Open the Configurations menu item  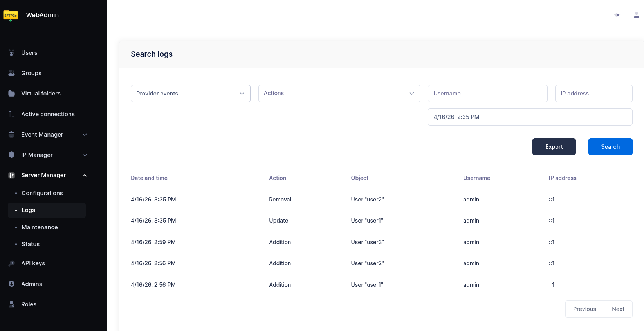(x=42, y=193)
